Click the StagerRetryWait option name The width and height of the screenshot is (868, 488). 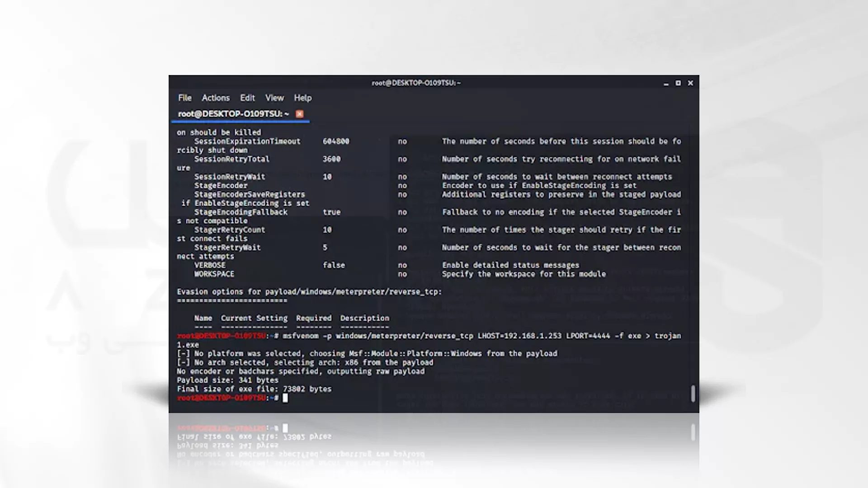(x=227, y=248)
